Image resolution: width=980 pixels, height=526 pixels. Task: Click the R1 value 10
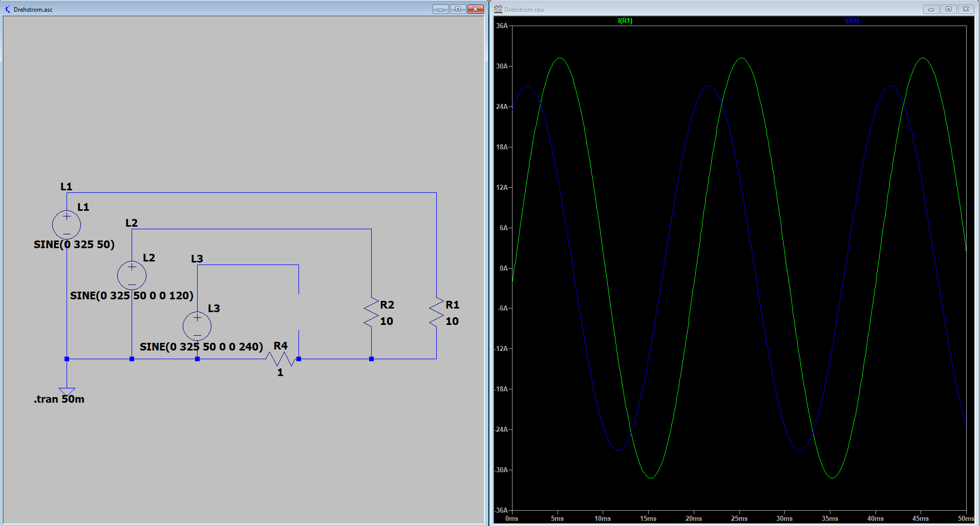tap(452, 321)
